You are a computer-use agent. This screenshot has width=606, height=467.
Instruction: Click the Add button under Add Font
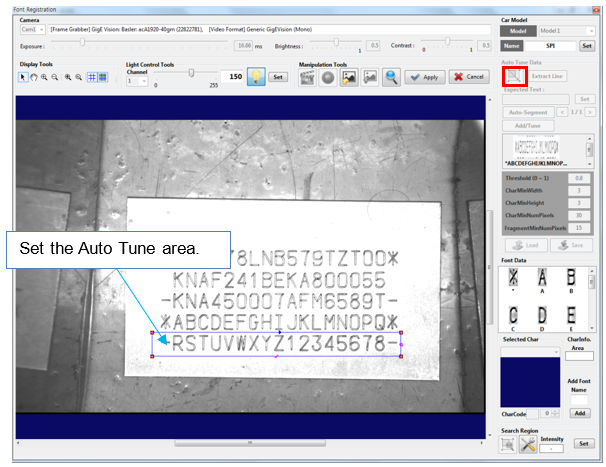579,412
